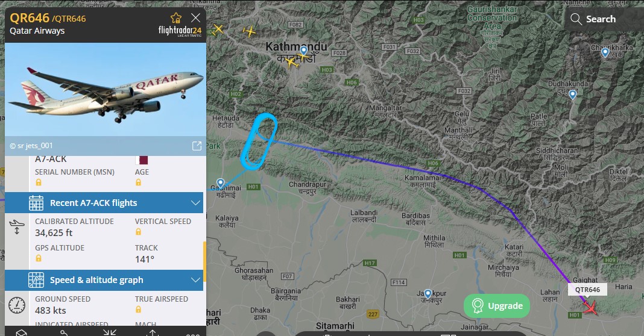Click the locked Vertical Speed padlock
Image resolution: width=644 pixels, height=336 pixels.
point(139,232)
